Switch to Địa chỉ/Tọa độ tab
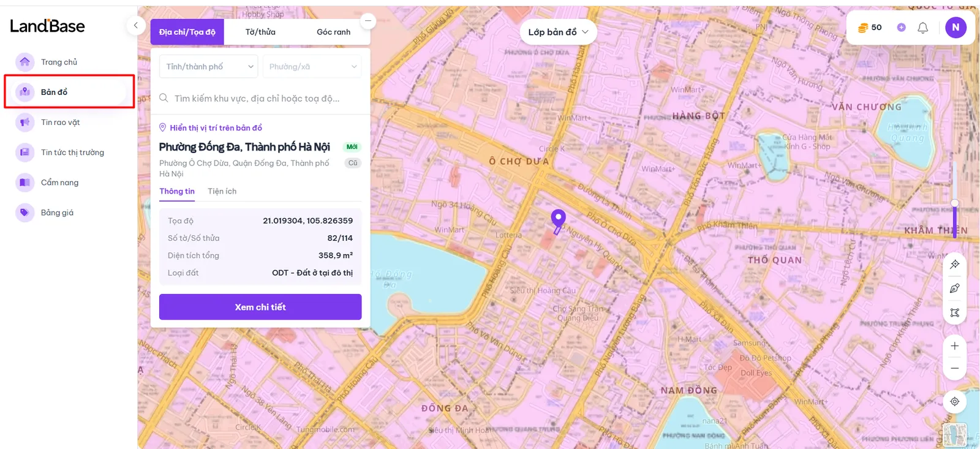The image size is (980, 449). 187,32
